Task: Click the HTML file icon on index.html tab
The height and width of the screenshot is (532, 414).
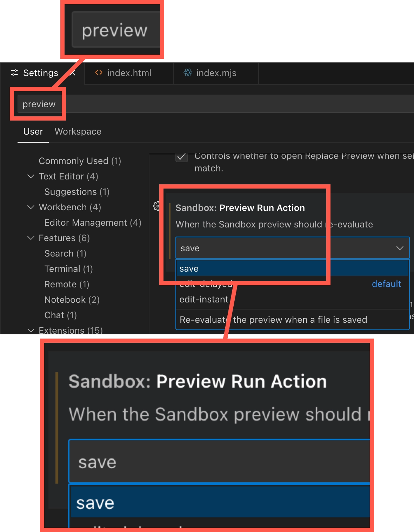Action: coord(98,73)
